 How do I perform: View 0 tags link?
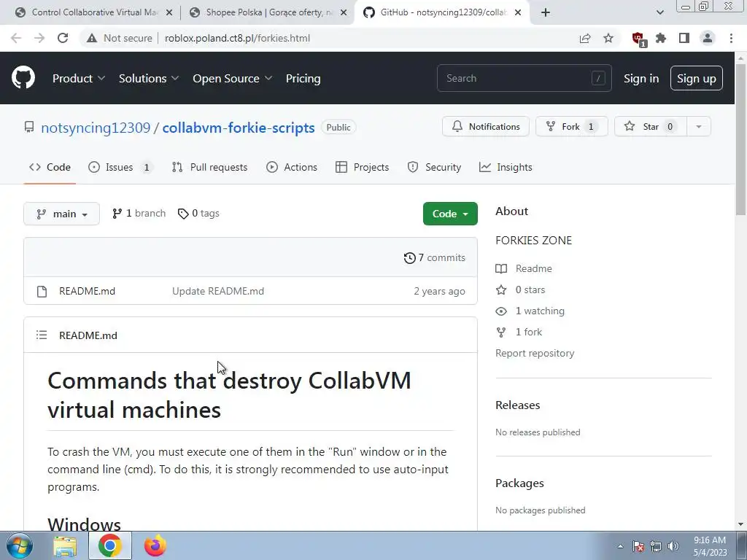tap(198, 214)
